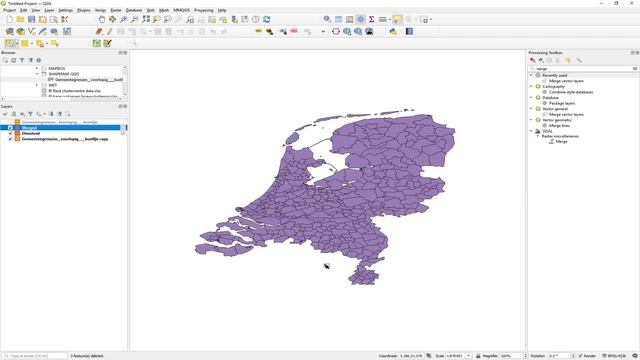Click the New Shapefile Layer V icon
Image resolution: width=640 pixels, height=360 pixels.
click(31, 31)
